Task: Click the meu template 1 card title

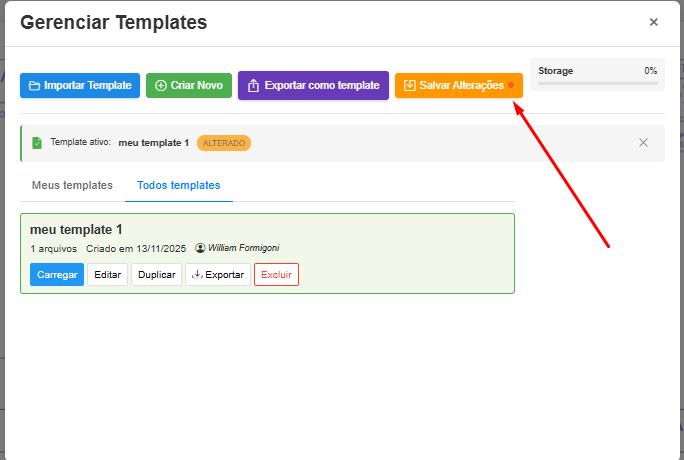Action: tap(76, 230)
